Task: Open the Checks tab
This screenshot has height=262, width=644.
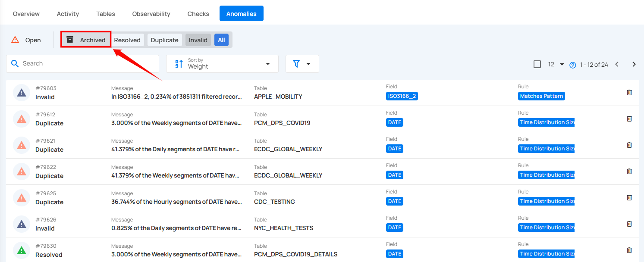Action: point(198,14)
